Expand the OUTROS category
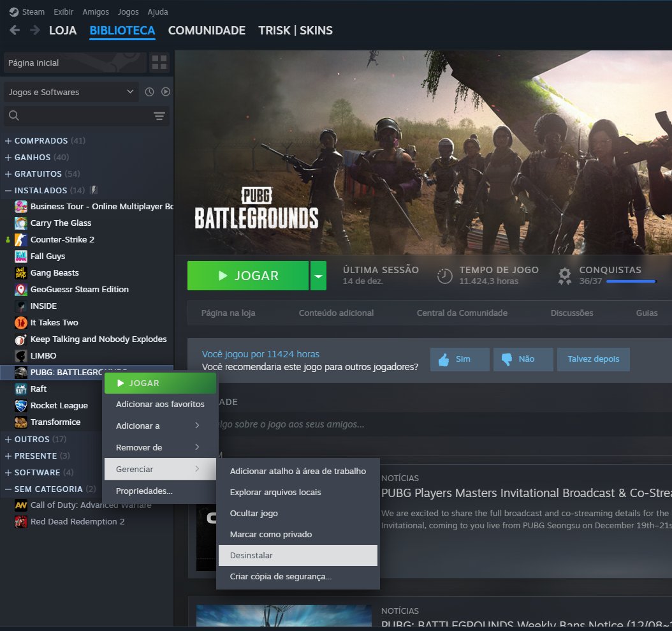This screenshot has height=631, width=672. (x=8, y=439)
